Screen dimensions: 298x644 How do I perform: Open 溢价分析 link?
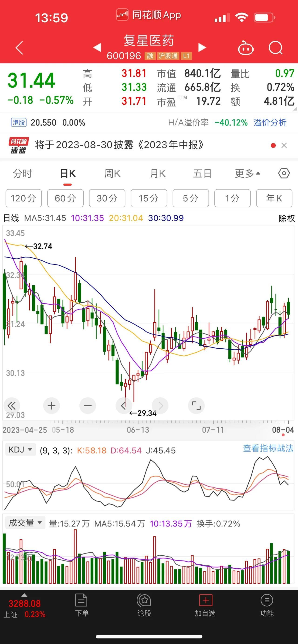click(x=270, y=123)
